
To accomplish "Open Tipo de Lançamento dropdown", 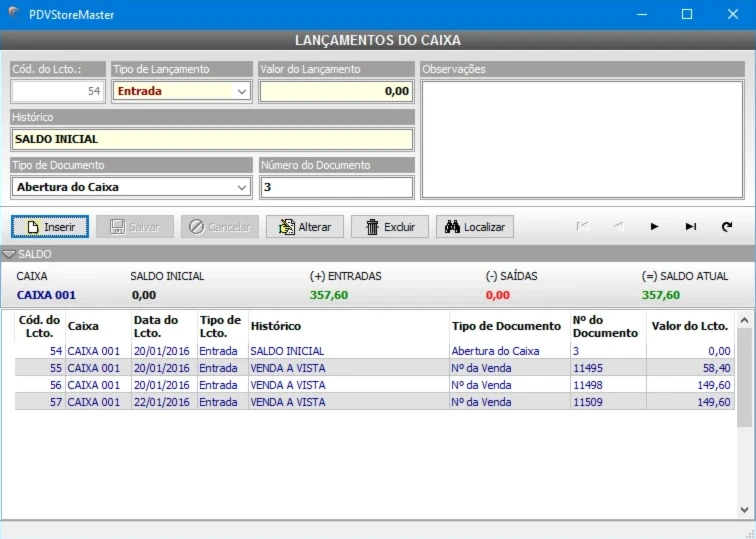I will pos(241,91).
